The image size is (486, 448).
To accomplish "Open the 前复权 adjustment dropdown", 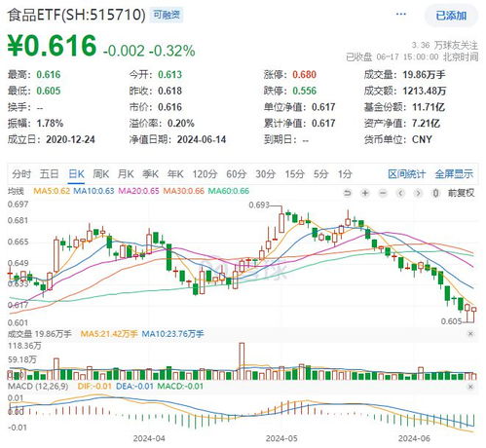I will click(461, 193).
